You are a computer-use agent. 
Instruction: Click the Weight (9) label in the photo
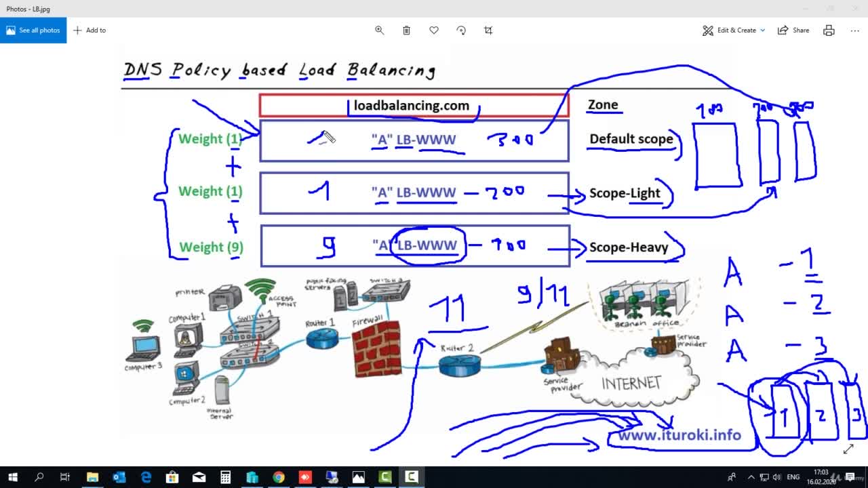pyautogui.click(x=211, y=247)
